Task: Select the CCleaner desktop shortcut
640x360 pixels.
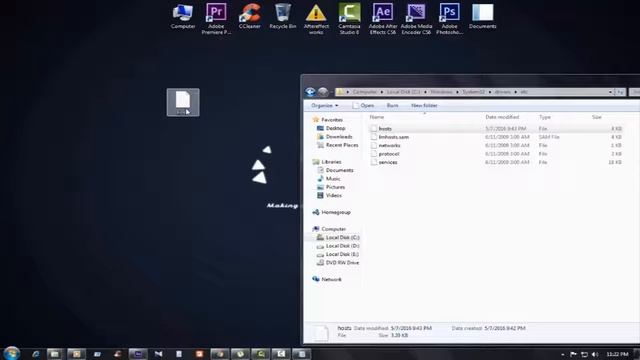Action: pyautogui.click(x=249, y=16)
